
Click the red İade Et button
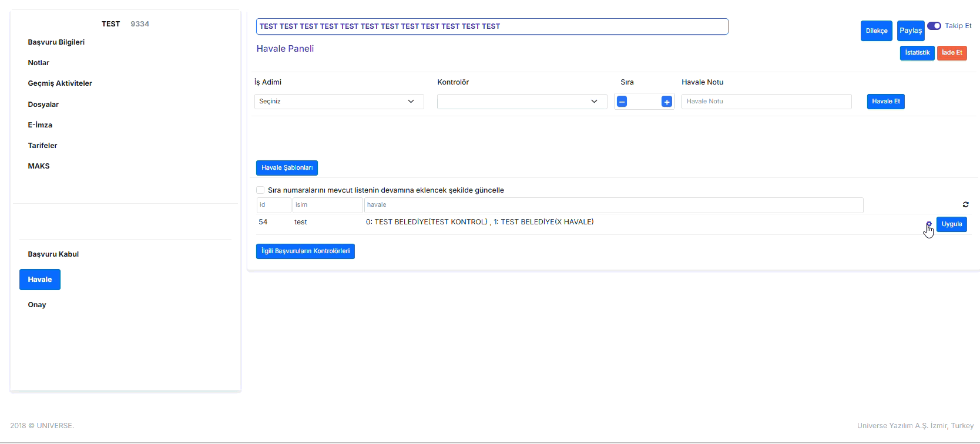[952, 53]
